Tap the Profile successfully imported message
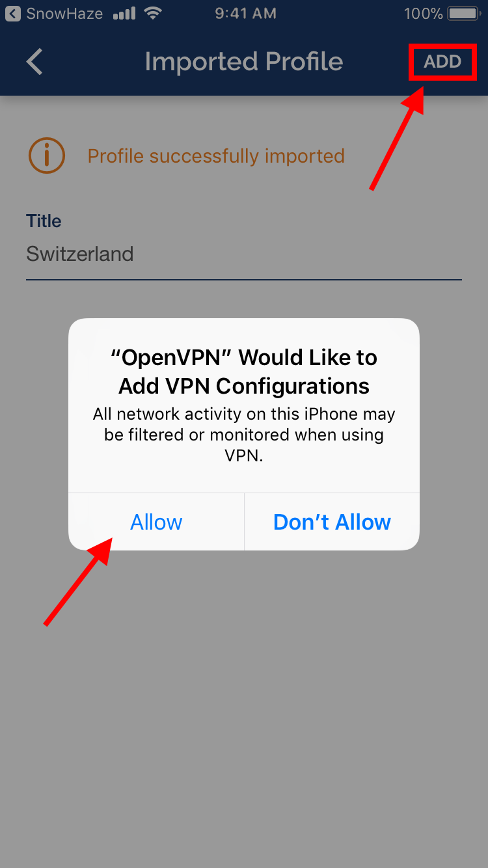Viewport: 488px width, 868px height. point(216,156)
